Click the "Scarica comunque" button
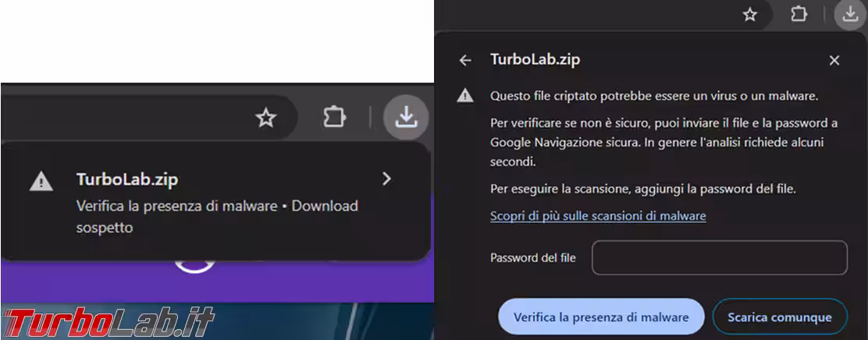The height and width of the screenshot is (340, 868). click(x=779, y=317)
